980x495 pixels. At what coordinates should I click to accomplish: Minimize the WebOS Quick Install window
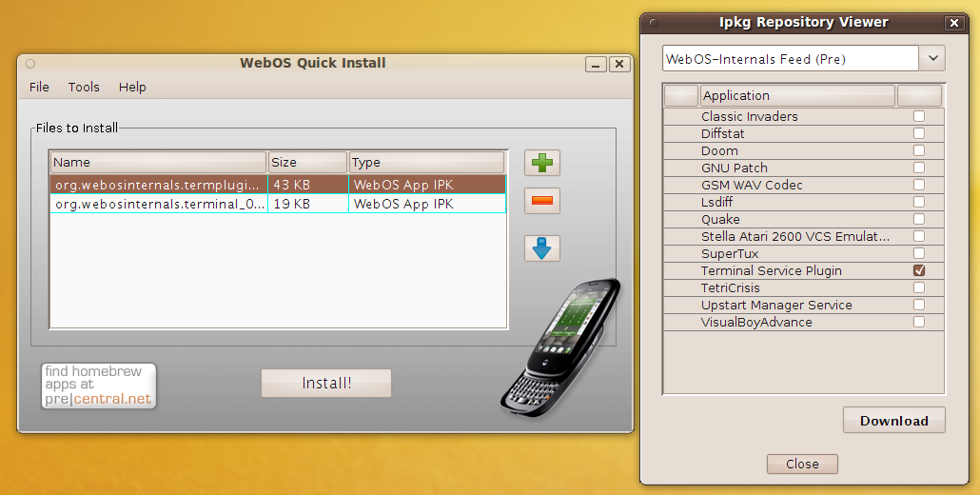tap(596, 64)
